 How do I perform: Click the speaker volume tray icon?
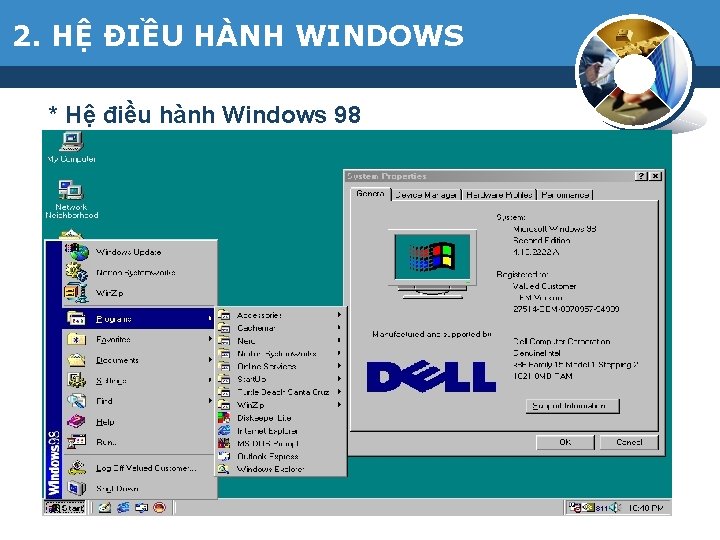[615, 507]
